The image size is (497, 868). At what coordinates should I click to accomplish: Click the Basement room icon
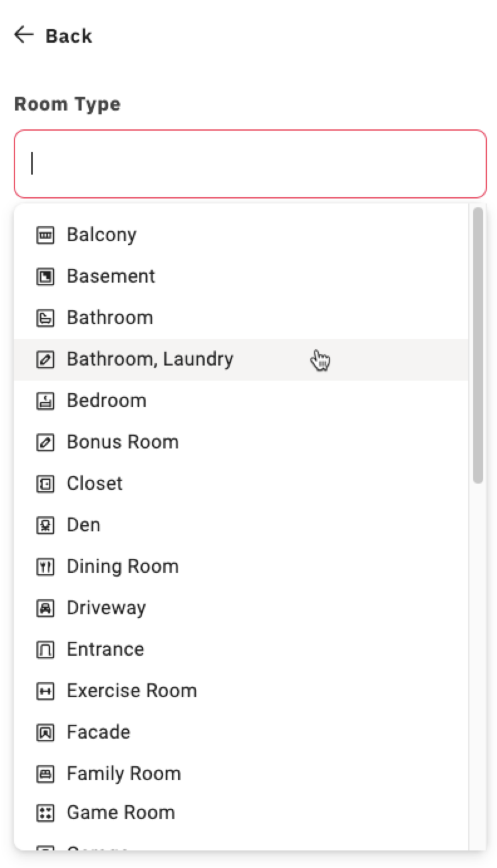click(x=45, y=276)
